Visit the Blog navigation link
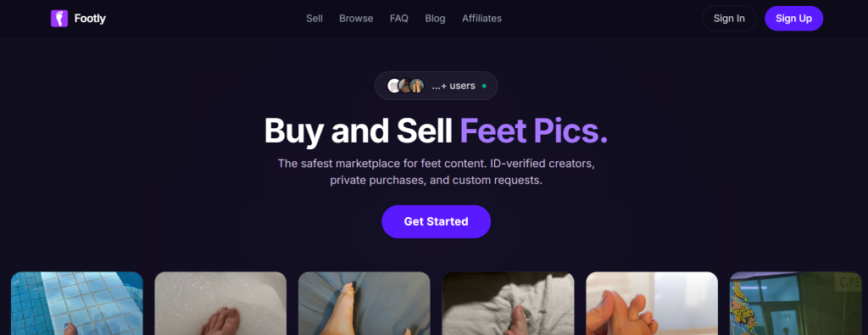The width and height of the screenshot is (868, 335). (435, 19)
